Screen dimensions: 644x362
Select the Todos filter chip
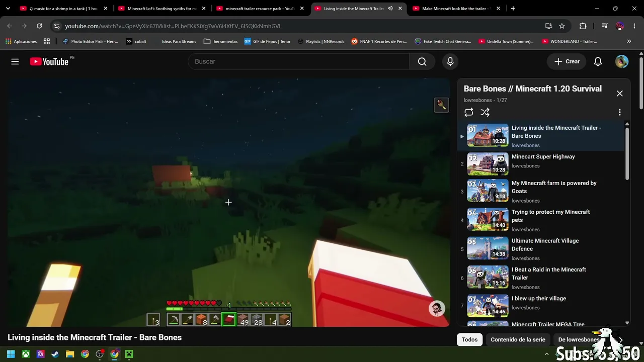(x=469, y=339)
